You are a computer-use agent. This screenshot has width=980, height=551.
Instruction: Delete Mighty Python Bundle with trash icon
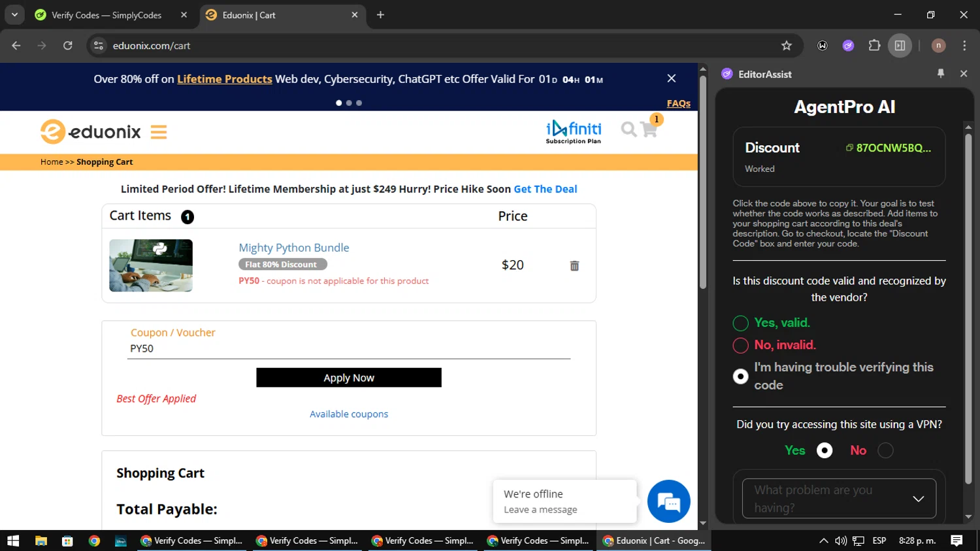pyautogui.click(x=574, y=265)
